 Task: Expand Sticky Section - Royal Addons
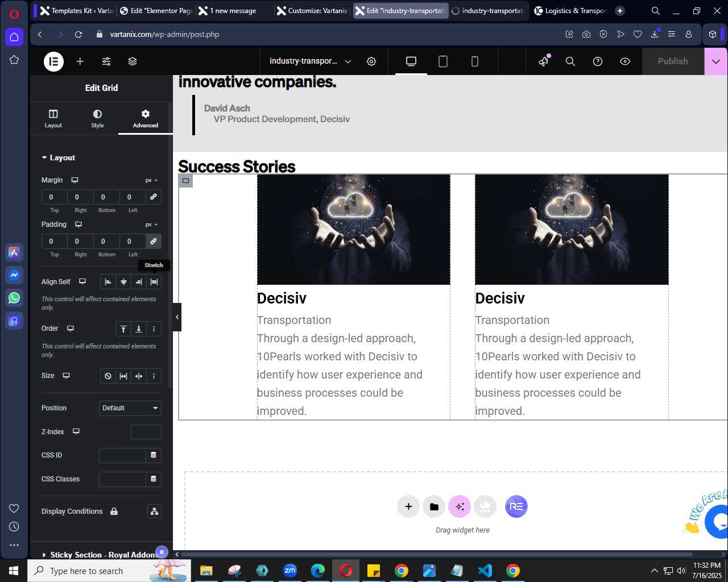(100, 555)
